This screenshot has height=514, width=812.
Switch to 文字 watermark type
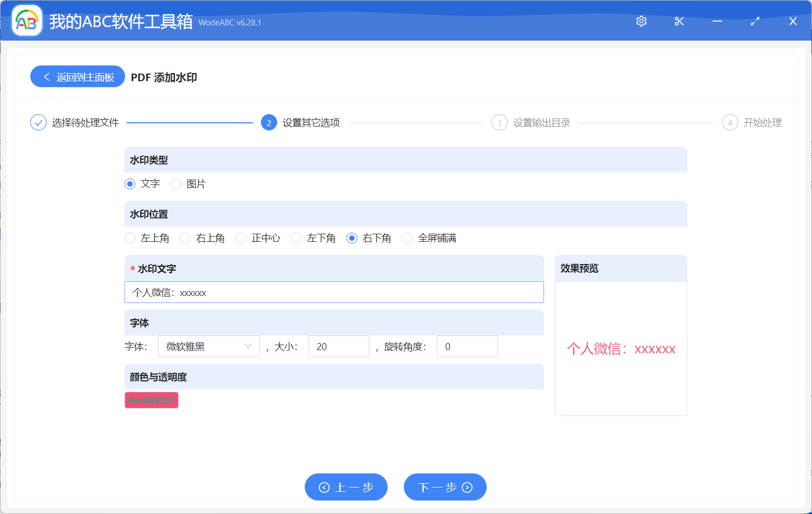129,184
